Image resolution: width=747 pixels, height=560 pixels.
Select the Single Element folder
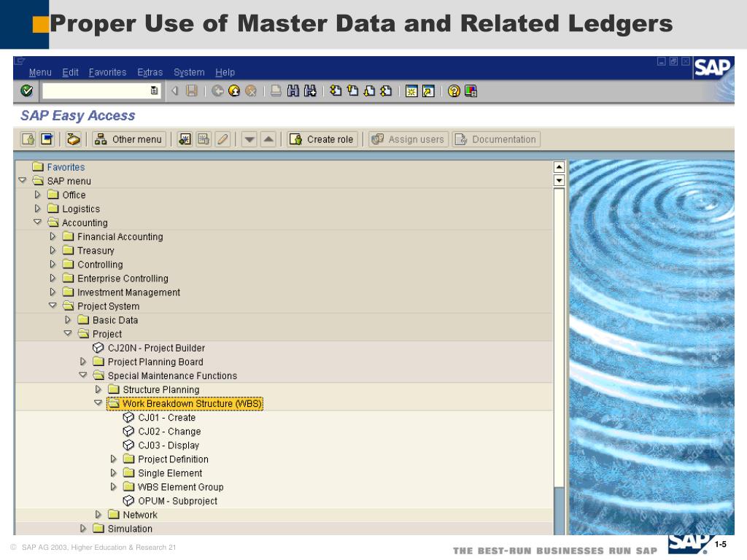(x=170, y=473)
